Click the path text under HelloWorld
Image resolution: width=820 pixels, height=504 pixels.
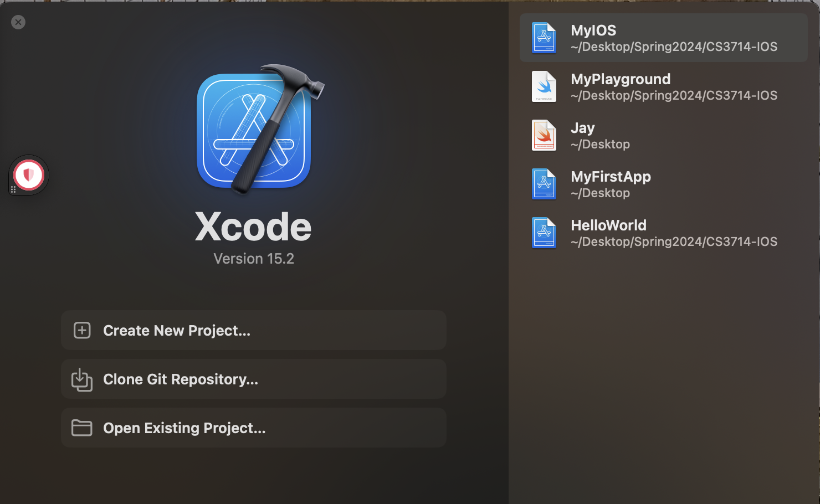click(x=674, y=242)
